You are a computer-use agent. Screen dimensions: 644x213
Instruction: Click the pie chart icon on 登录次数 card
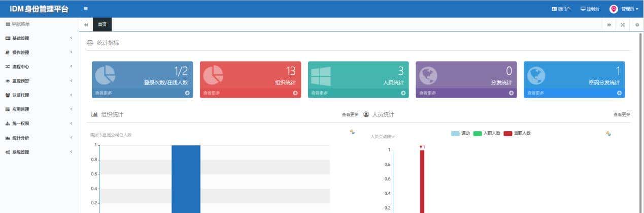click(105, 75)
